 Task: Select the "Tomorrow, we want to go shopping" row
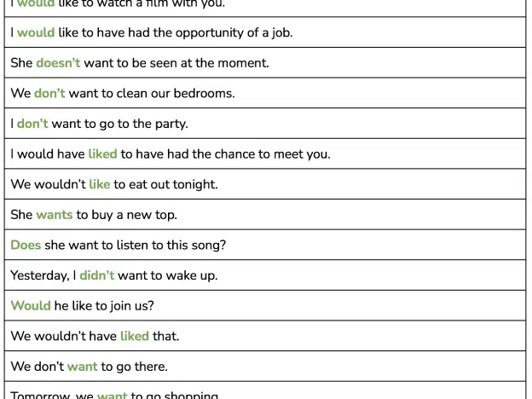click(265, 390)
